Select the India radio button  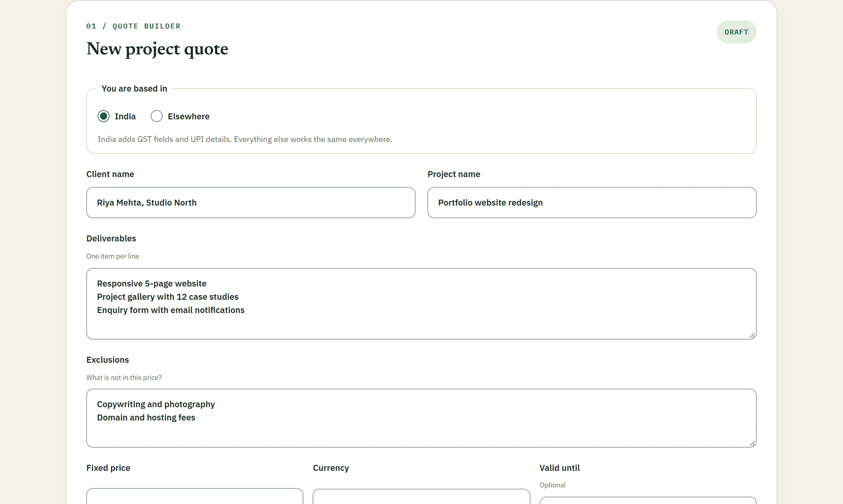click(x=103, y=116)
